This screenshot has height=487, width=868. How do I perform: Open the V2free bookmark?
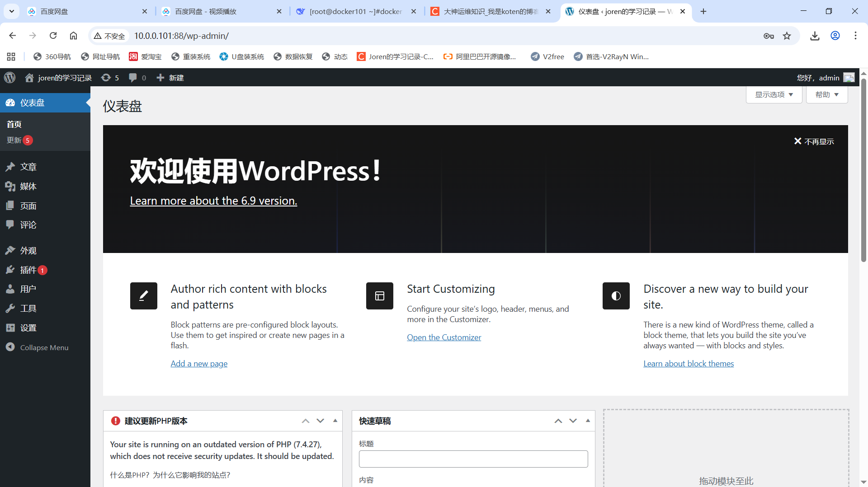coord(547,56)
